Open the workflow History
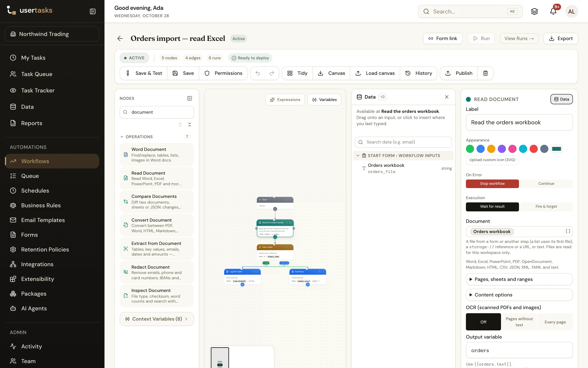Image resolution: width=588 pixels, height=368 pixels. click(x=418, y=73)
